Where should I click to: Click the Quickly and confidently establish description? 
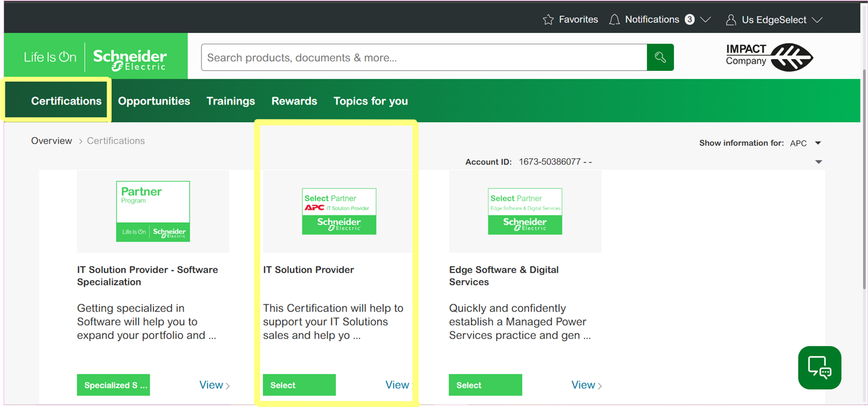[x=520, y=322]
